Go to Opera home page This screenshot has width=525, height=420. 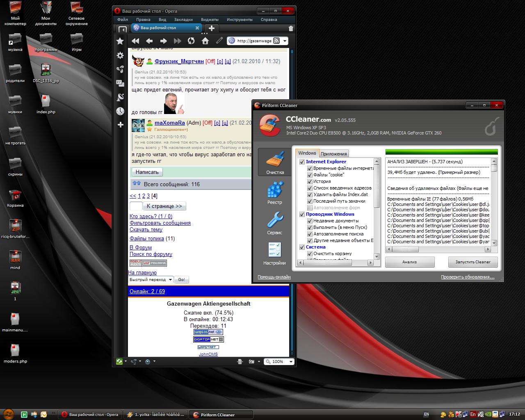(205, 41)
